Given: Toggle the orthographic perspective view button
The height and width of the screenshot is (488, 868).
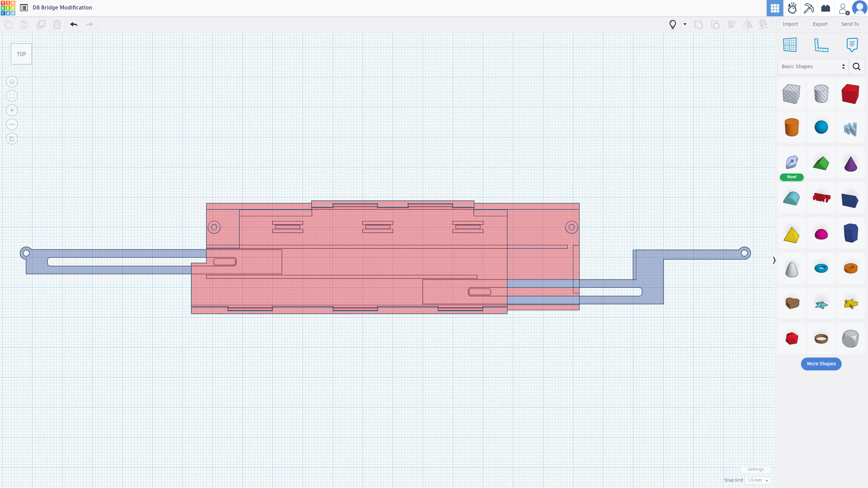Looking at the screenshot, I should coord(12,139).
